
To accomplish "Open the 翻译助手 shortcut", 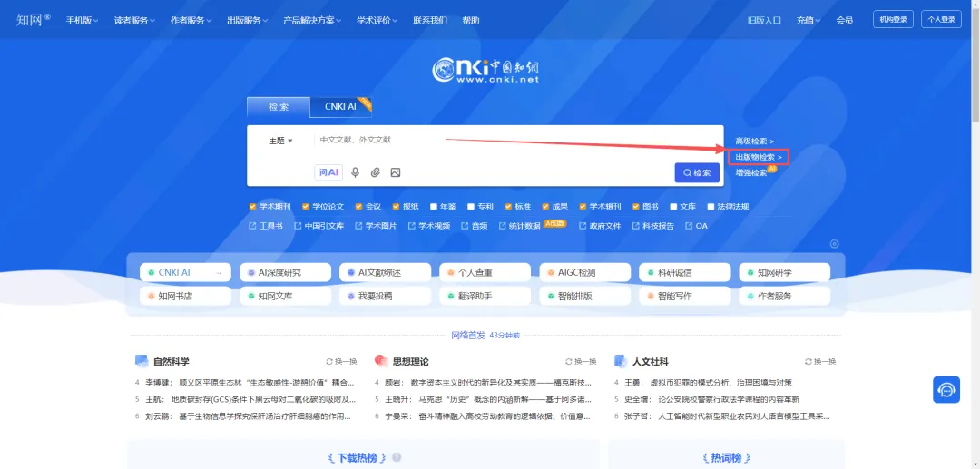I will pos(485,296).
